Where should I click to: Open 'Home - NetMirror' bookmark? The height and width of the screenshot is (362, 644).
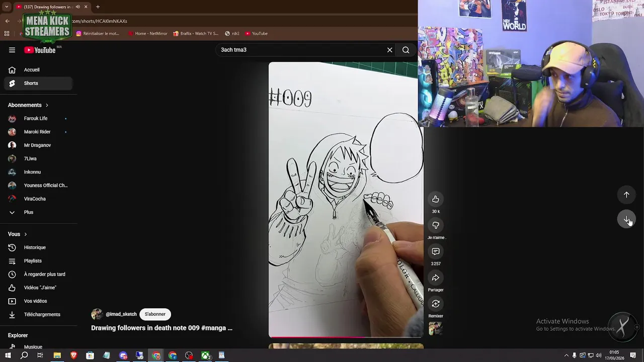point(147,34)
